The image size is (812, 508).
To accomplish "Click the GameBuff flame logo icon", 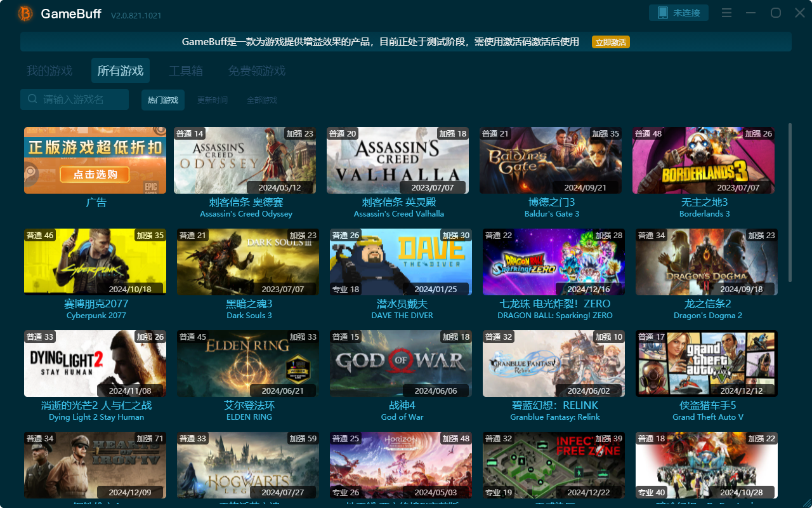I will pos(24,13).
